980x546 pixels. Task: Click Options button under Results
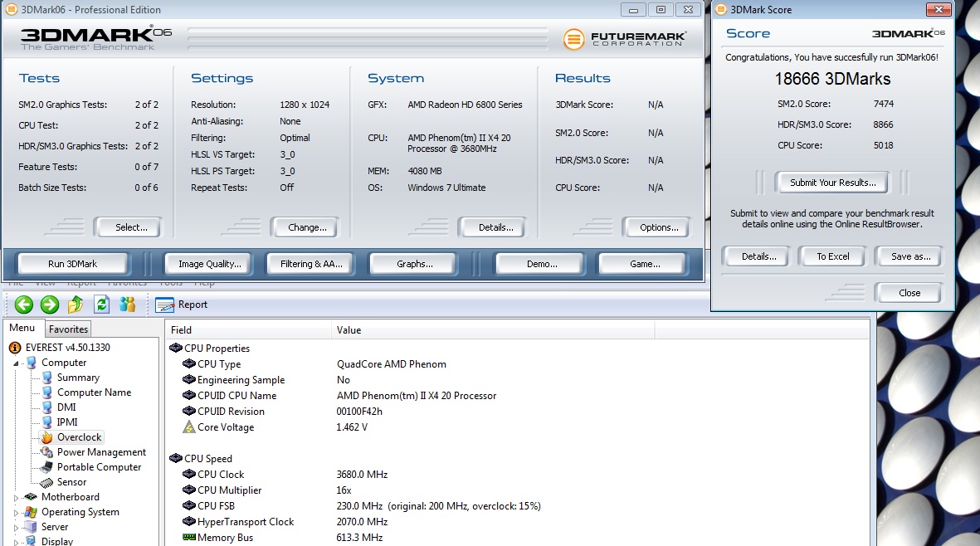pos(656,227)
